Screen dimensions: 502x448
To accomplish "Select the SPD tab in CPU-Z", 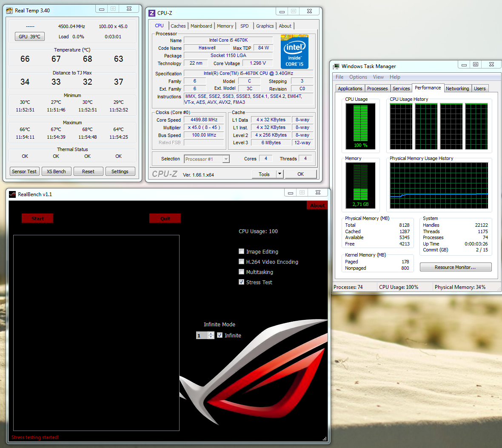I will coord(244,26).
